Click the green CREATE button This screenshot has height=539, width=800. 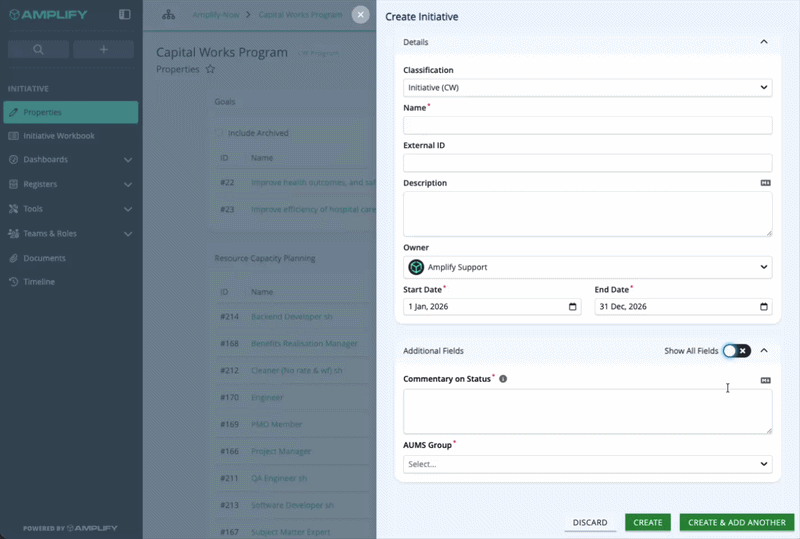tap(647, 522)
